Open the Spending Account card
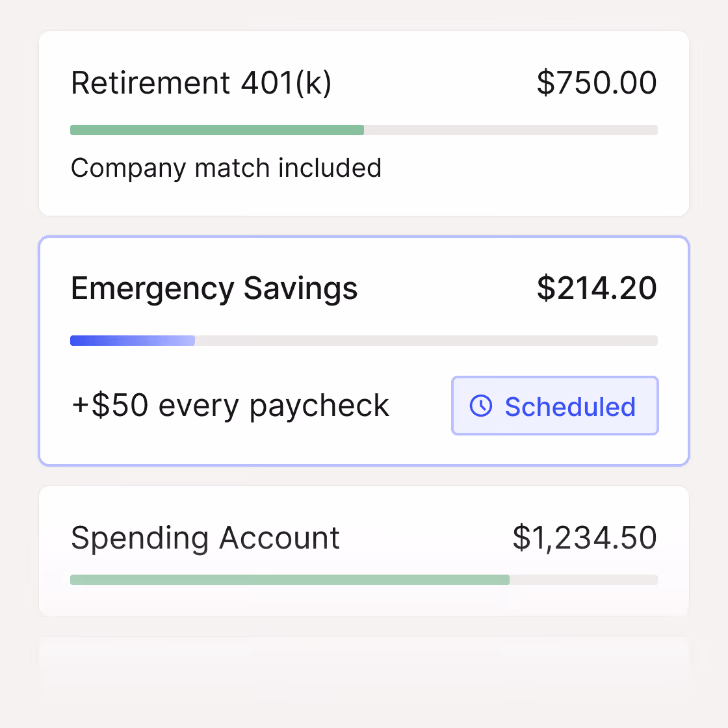Screen dimensions: 728x728 [x=364, y=551]
